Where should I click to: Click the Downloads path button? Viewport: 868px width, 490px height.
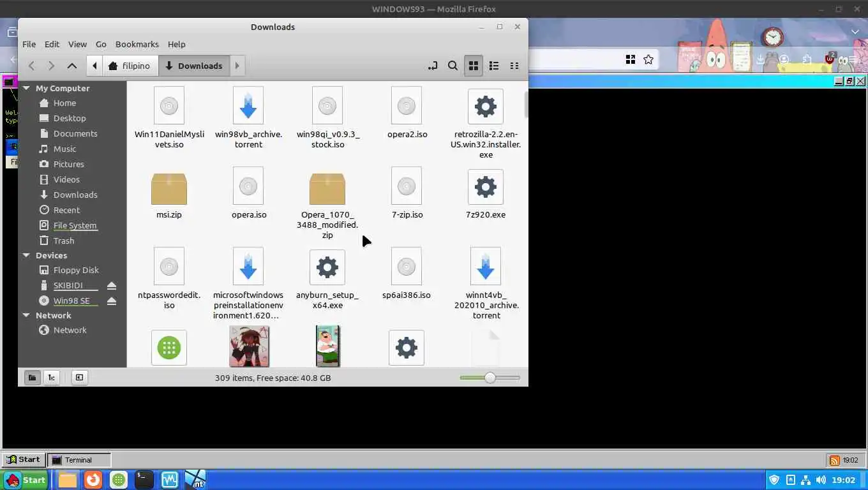tap(194, 66)
